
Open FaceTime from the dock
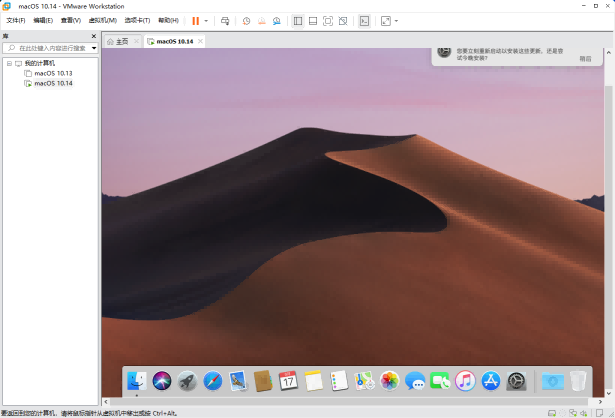point(440,381)
